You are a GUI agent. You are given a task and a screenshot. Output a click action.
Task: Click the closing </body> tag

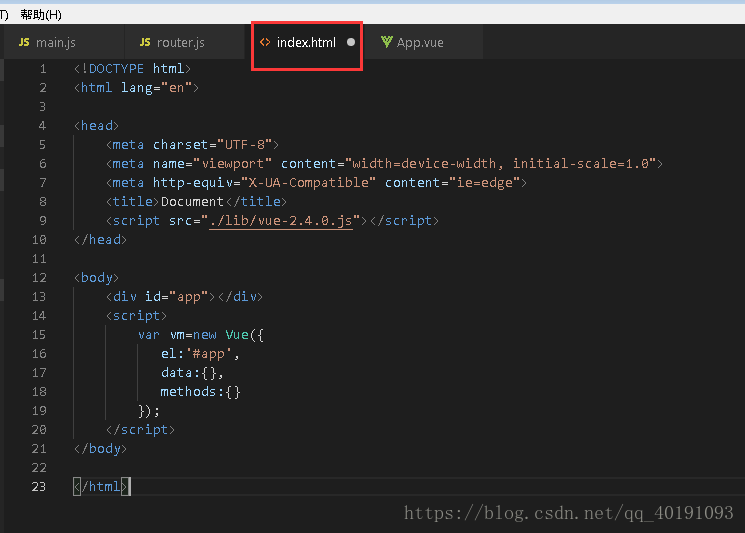[100, 449]
